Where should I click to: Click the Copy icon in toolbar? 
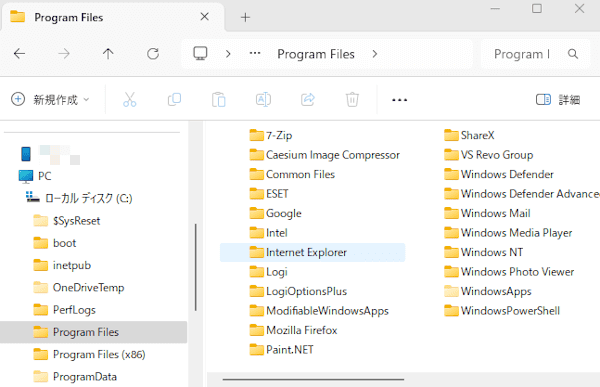click(174, 100)
